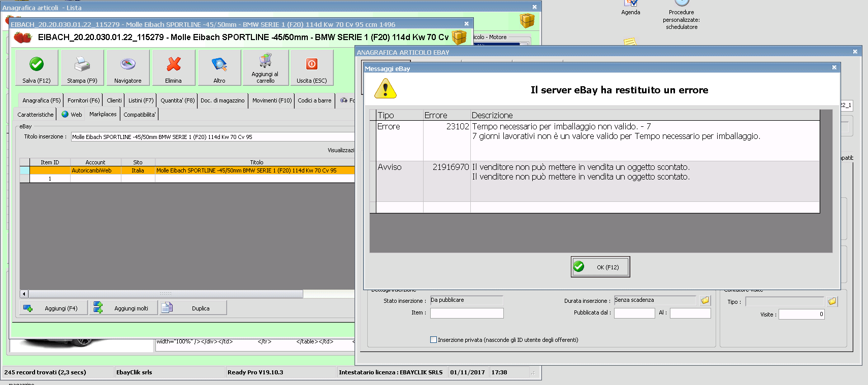Switch to the Compatibilita' sub-tab
The height and width of the screenshot is (385, 868).
[140, 115]
